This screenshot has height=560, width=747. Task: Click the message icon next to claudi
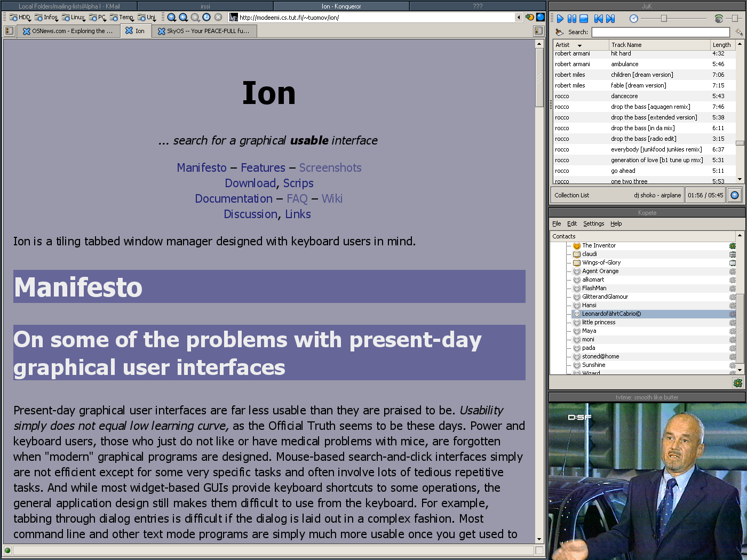577,254
